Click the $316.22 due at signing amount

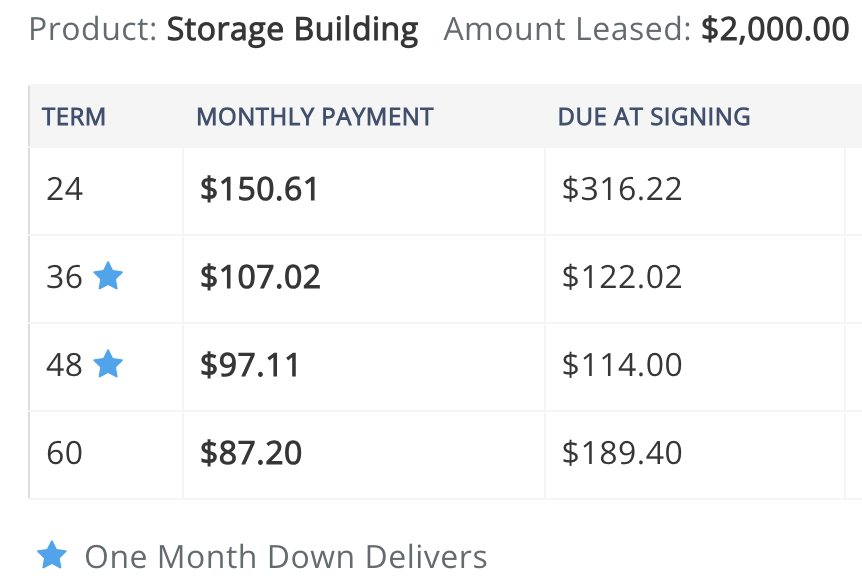tap(622, 189)
